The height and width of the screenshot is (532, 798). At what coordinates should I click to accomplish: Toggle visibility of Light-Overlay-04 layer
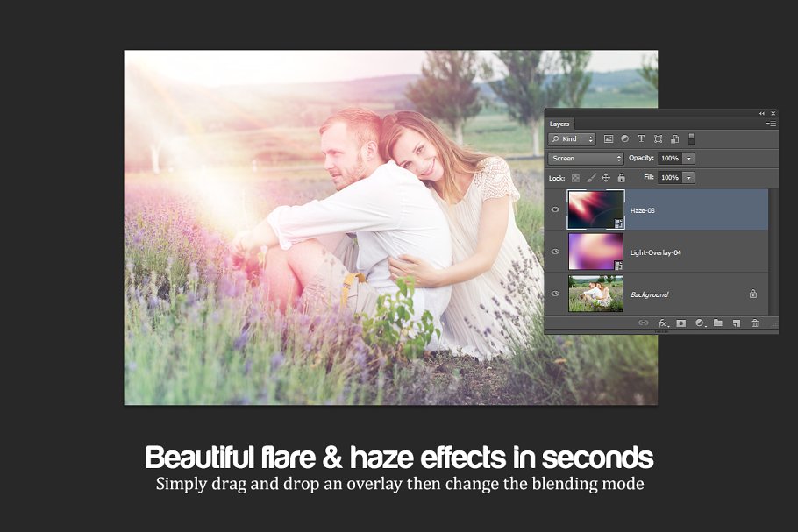pos(555,252)
